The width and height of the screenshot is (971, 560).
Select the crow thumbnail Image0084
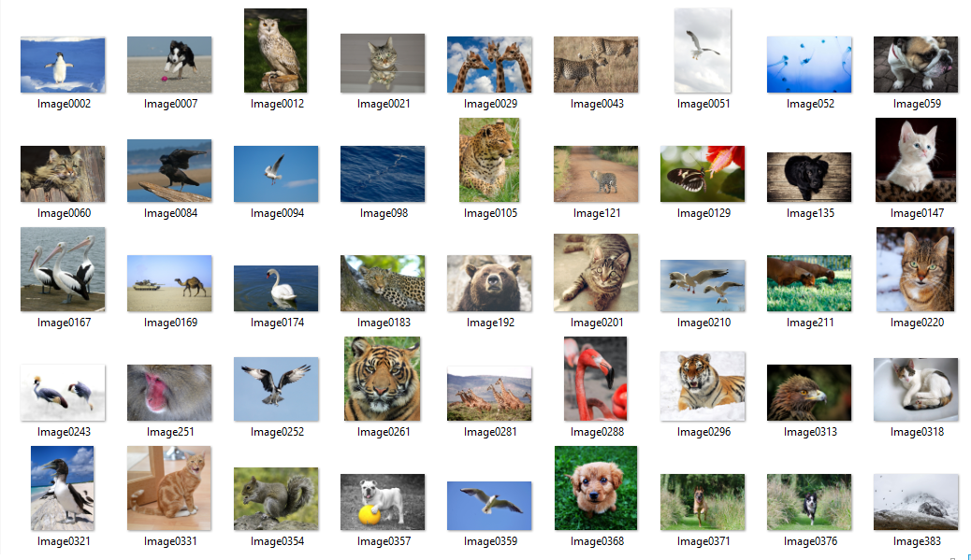pos(169,171)
